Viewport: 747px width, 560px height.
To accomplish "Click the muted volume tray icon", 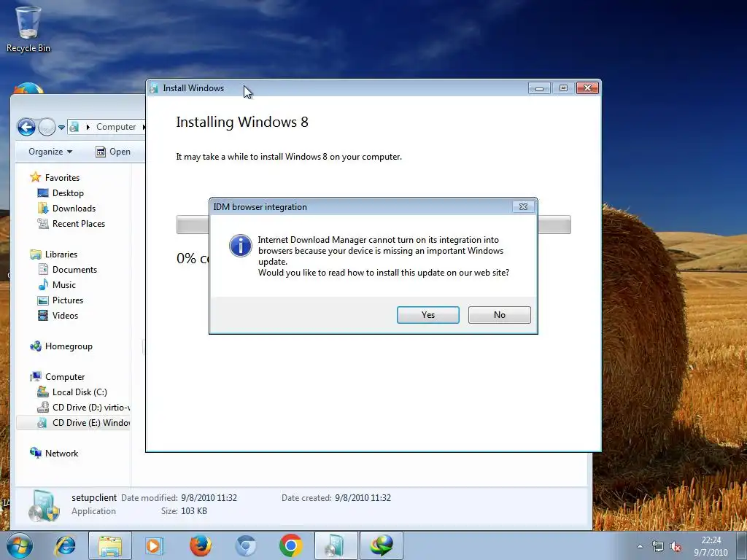I will 675,546.
